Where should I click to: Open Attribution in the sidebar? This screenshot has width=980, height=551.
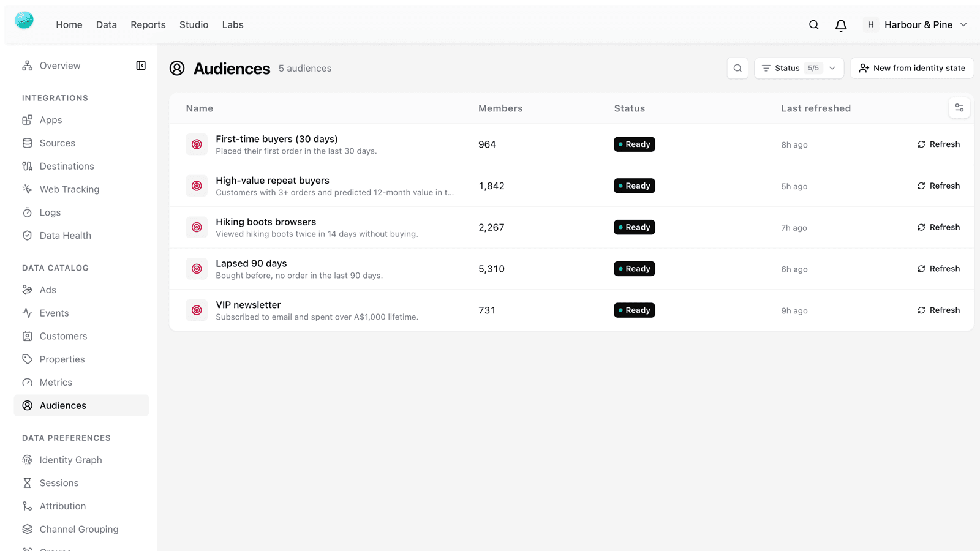pos(81,506)
